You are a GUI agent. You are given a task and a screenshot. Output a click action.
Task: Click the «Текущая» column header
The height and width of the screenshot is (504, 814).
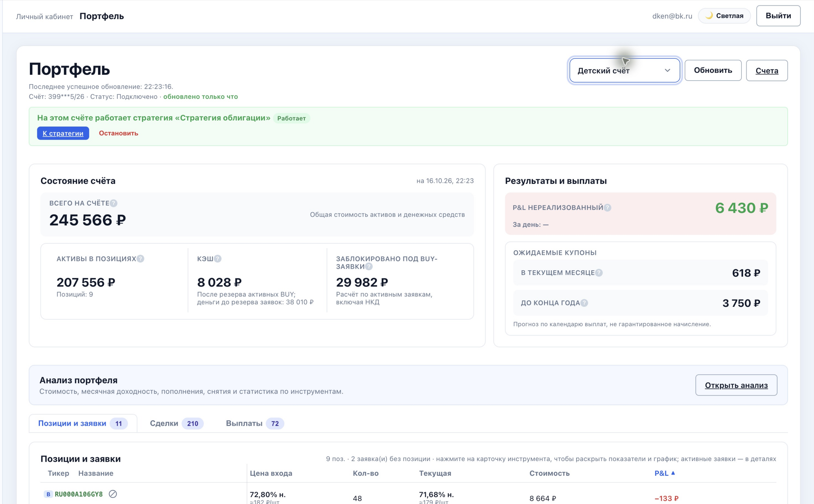(x=435, y=473)
